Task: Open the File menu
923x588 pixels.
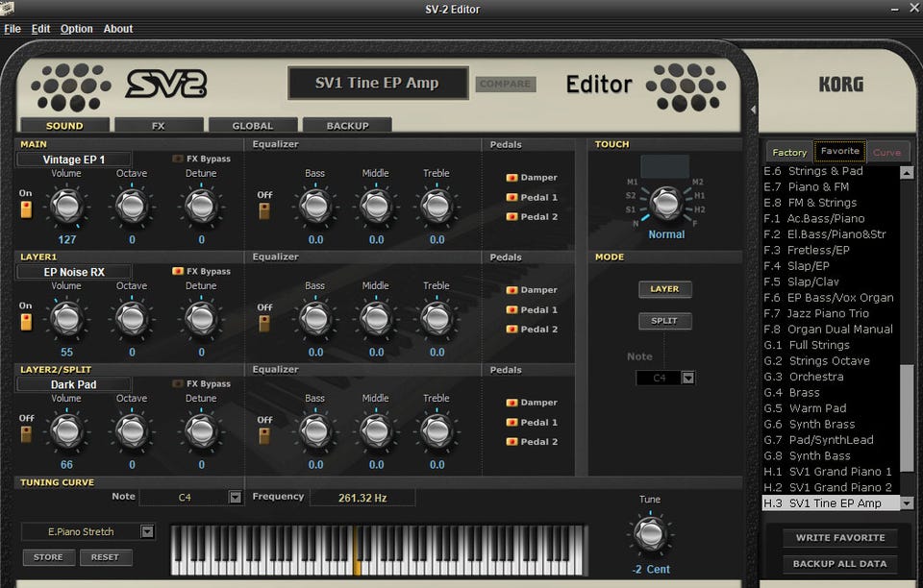Action: [12, 29]
